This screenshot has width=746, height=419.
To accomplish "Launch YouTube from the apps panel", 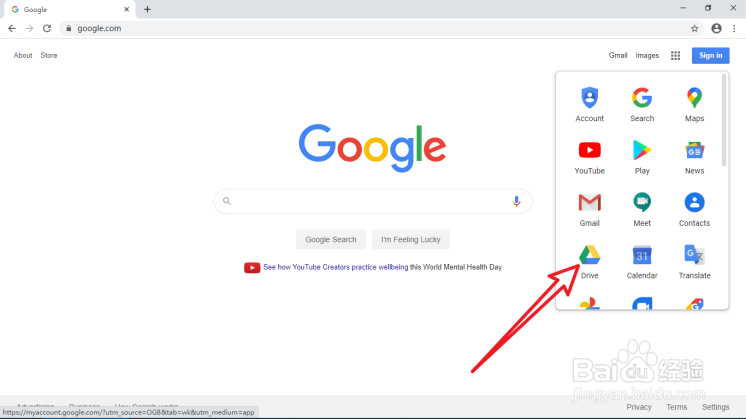I will 589,157.
